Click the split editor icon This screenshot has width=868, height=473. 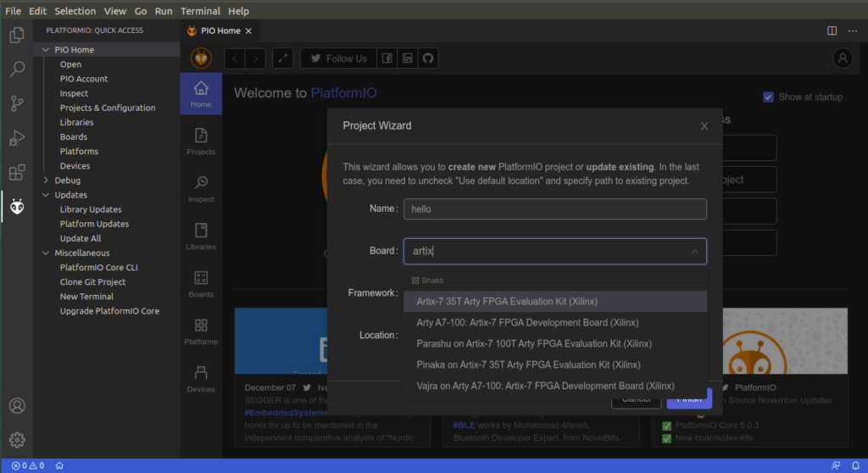click(x=832, y=31)
